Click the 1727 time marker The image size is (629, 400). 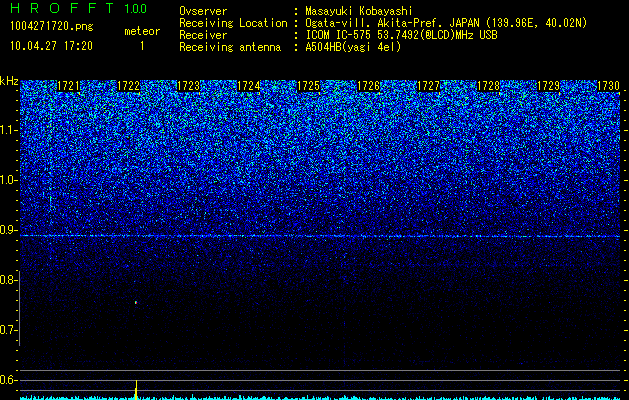coord(428,86)
